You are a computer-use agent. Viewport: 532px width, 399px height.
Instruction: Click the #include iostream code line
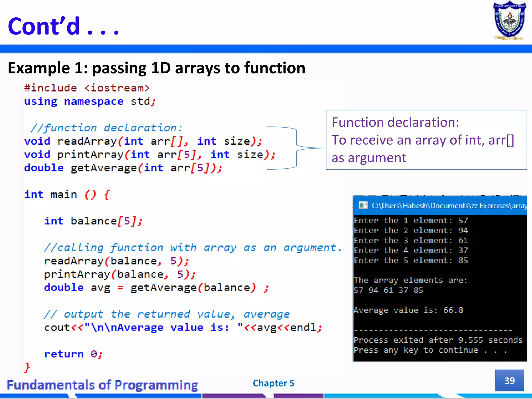[x=87, y=88]
